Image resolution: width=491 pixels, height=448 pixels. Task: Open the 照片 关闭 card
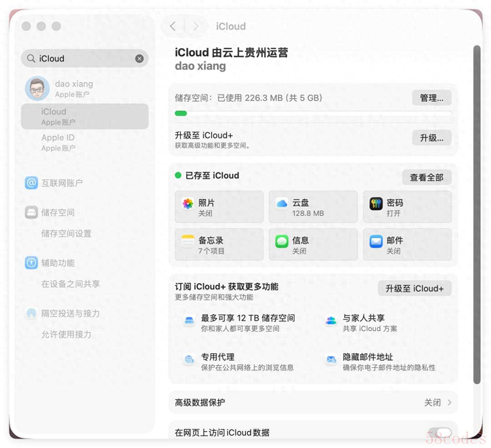coord(219,207)
